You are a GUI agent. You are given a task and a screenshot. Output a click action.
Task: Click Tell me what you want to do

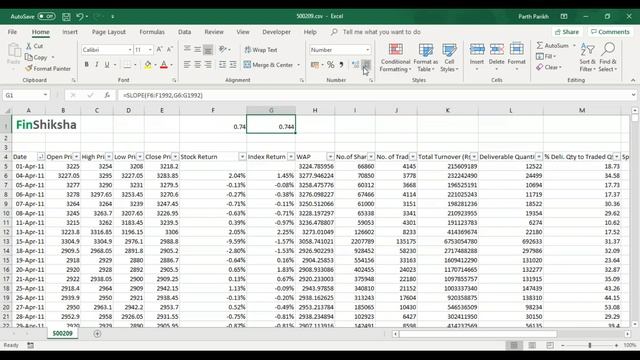[381, 32]
